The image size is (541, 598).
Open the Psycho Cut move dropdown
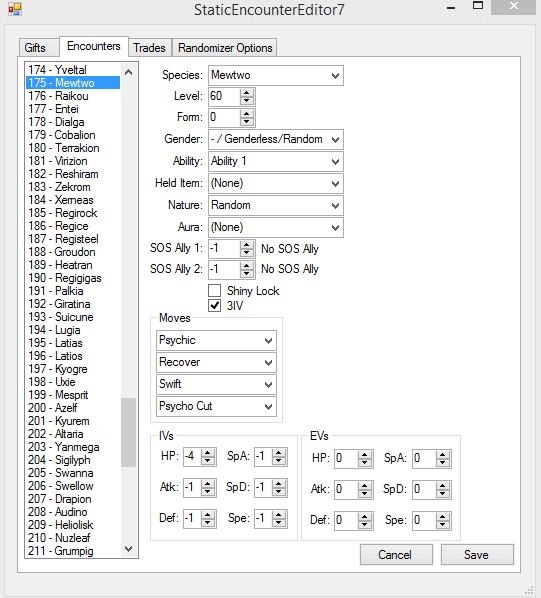click(216, 406)
